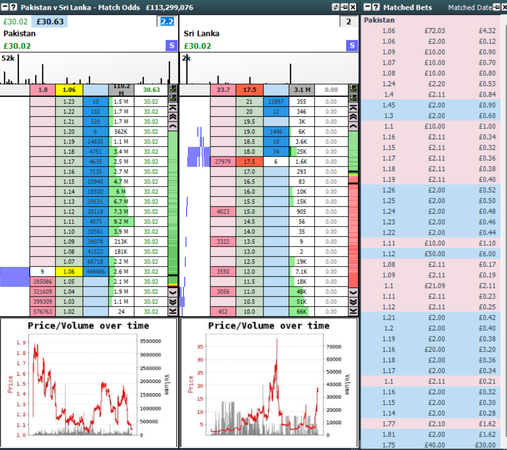
Task: Page up the Pakistan ladder with double chevron
Action: pos(173,117)
